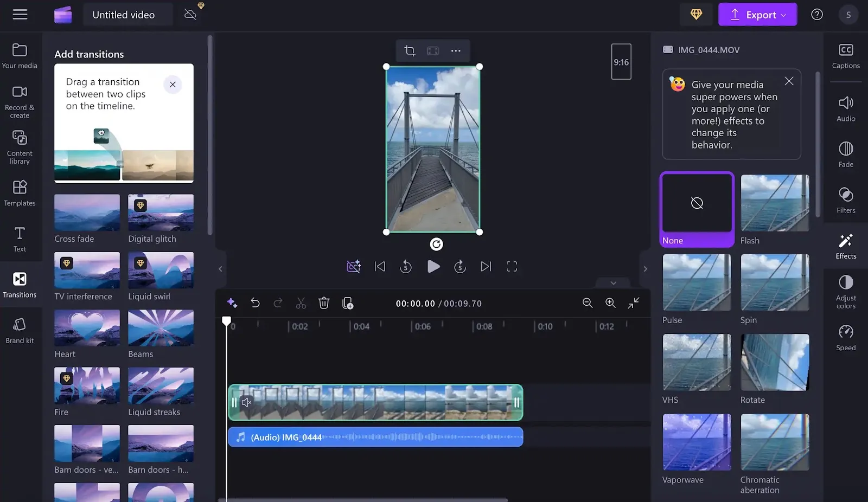Skip forward five seconds
The width and height of the screenshot is (868, 502).
coord(460,267)
